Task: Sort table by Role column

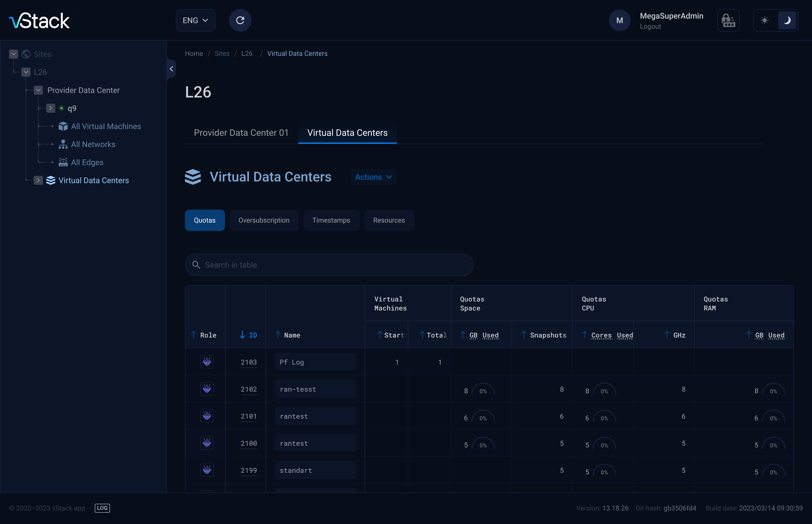Action: (204, 335)
